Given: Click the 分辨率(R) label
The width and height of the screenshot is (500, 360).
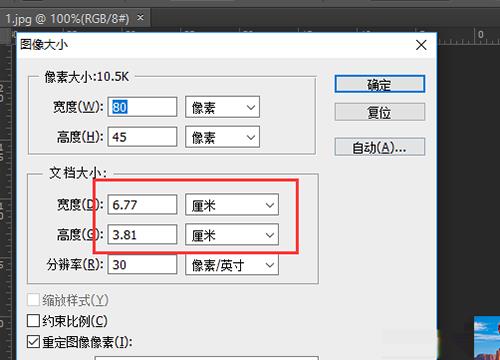Looking at the screenshot, I should pos(75,265).
